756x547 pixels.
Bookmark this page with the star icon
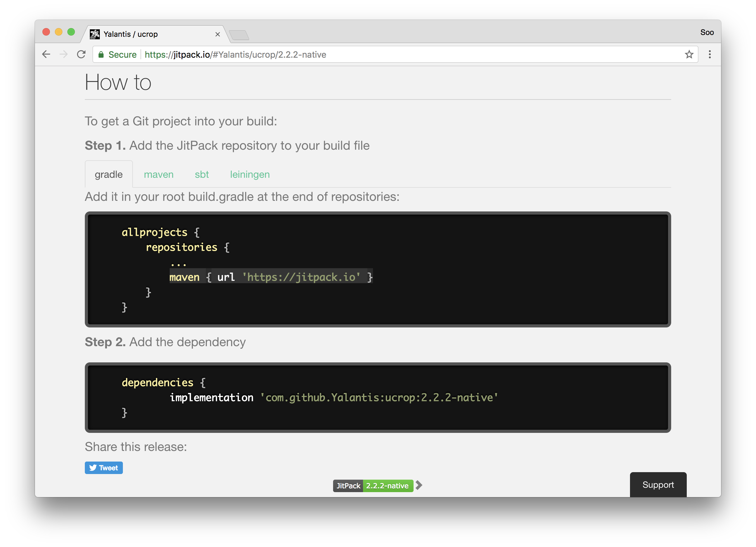coord(689,54)
